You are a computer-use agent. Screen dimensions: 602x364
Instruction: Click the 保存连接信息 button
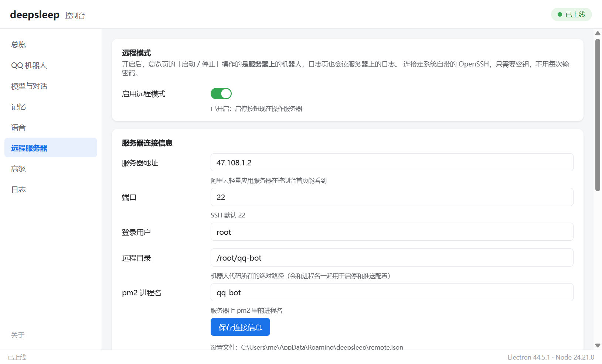(240, 327)
